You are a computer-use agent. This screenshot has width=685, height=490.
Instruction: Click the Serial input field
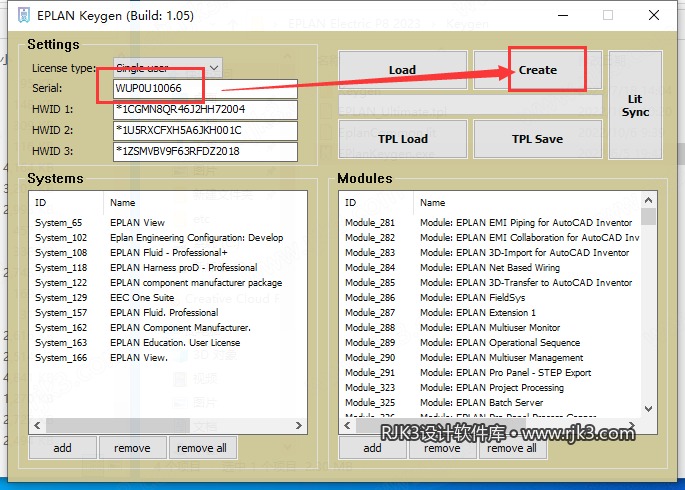(x=205, y=88)
